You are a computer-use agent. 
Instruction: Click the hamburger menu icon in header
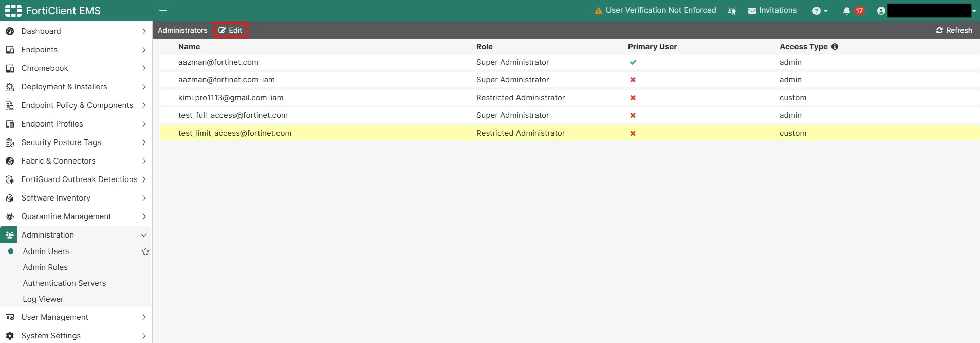point(163,10)
